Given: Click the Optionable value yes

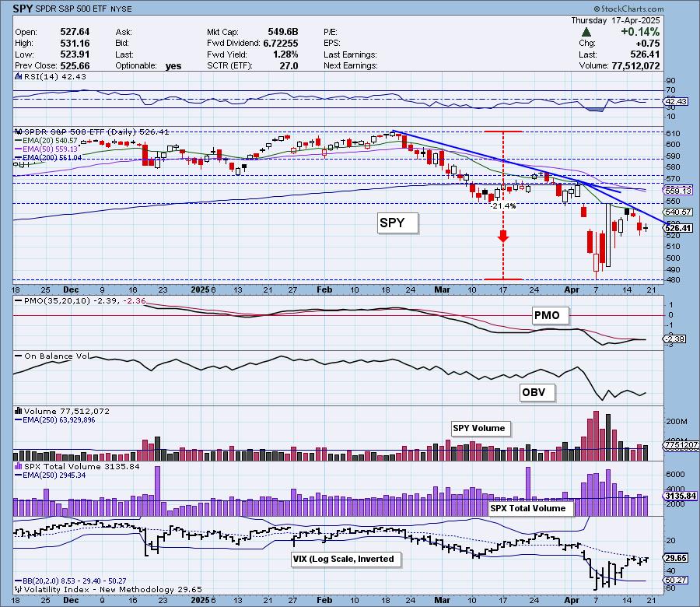Looking at the screenshot, I should point(173,66).
